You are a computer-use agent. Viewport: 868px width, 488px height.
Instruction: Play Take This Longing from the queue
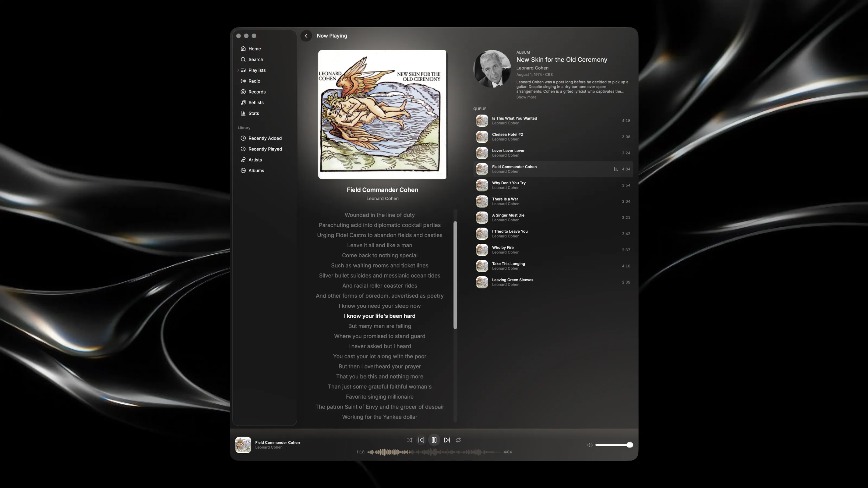pos(553,266)
